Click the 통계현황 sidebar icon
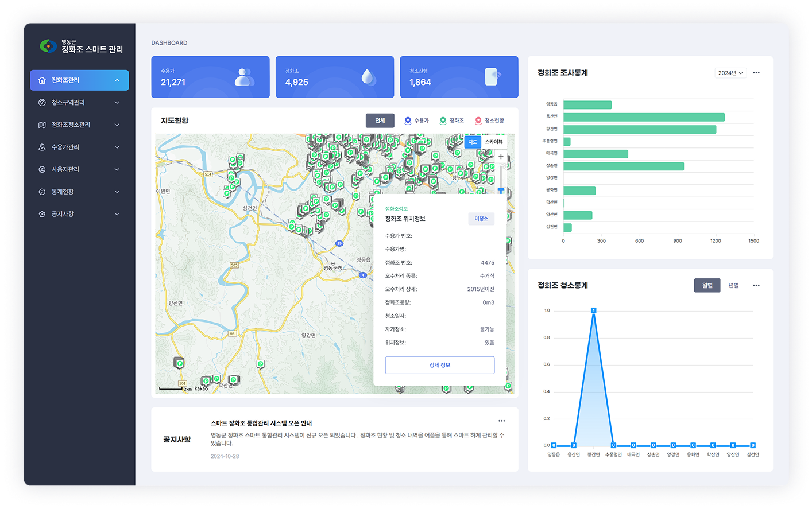 coord(42,192)
